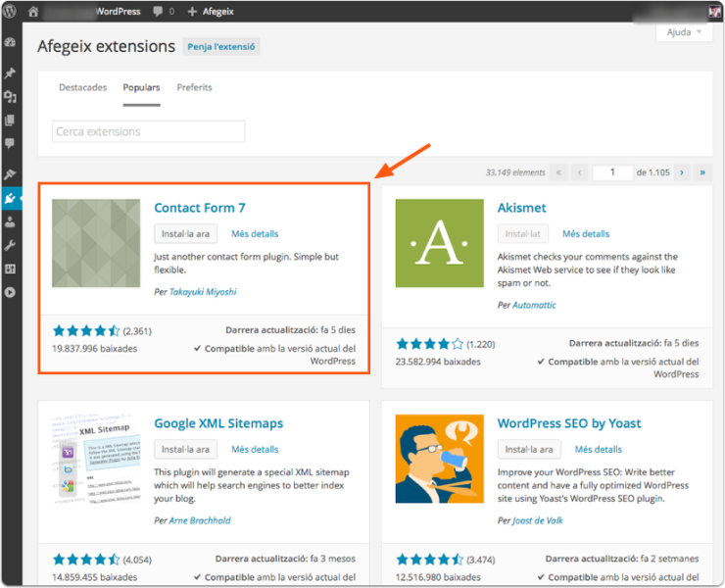
Task: Click '33.149 elements' count text
Action: (x=515, y=172)
